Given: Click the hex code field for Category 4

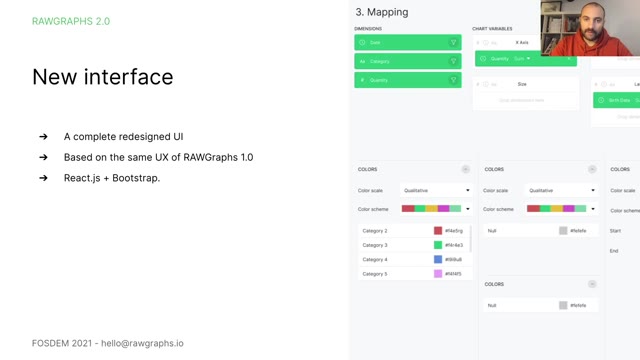Looking at the screenshot, I should (x=453, y=259).
